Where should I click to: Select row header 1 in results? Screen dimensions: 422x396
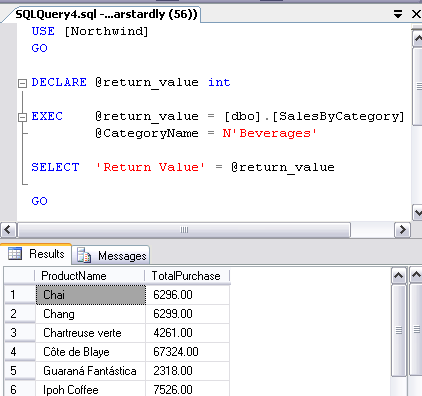point(19,295)
